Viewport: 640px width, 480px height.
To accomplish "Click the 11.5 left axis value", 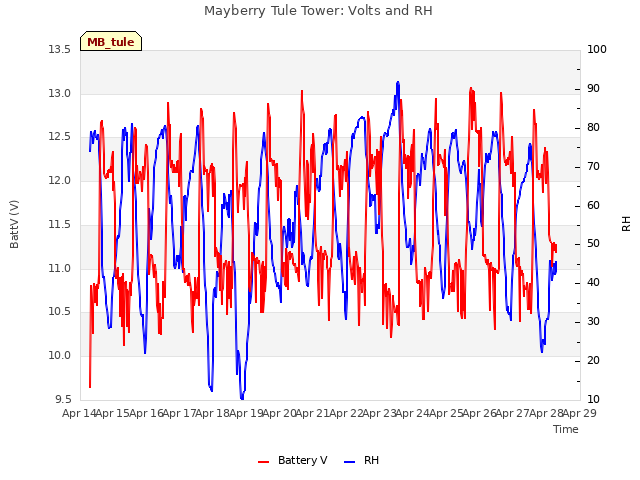I will [x=60, y=224].
